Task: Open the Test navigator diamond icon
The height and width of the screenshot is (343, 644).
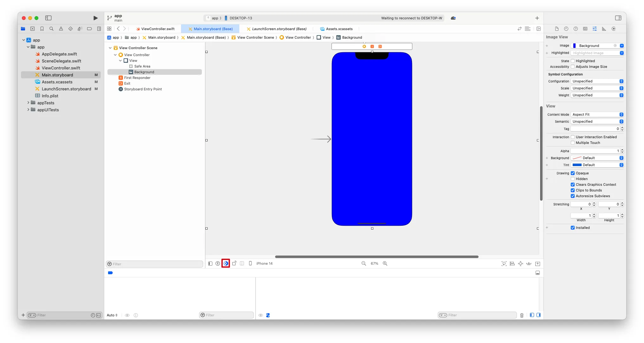Action: coord(70,29)
